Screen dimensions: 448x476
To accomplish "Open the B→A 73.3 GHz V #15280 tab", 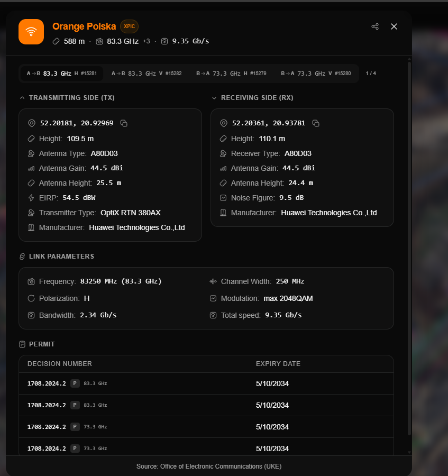I will click(x=316, y=74).
